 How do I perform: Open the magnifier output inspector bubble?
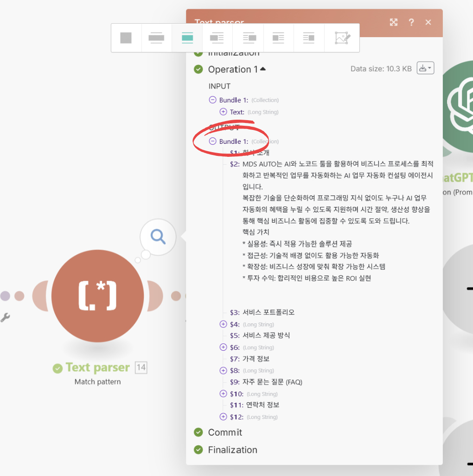tap(158, 237)
